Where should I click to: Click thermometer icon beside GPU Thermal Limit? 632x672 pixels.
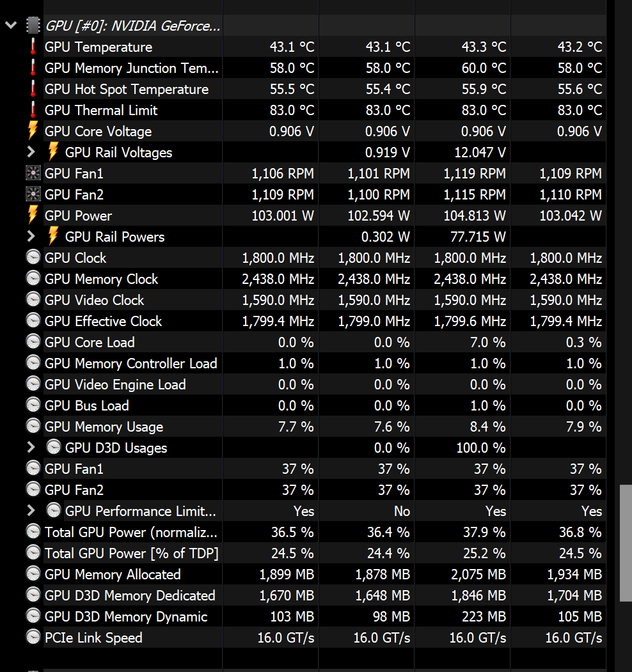(33, 110)
